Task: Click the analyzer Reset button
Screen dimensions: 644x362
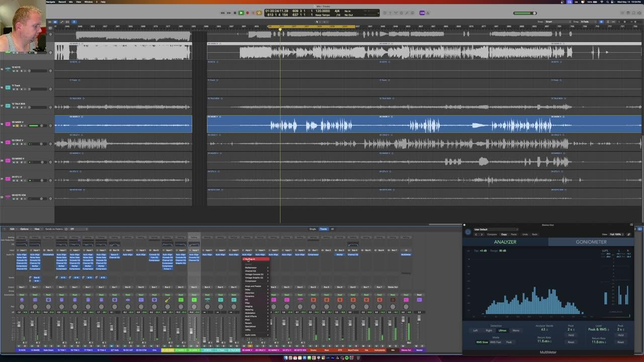Action: (x=571, y=342)
